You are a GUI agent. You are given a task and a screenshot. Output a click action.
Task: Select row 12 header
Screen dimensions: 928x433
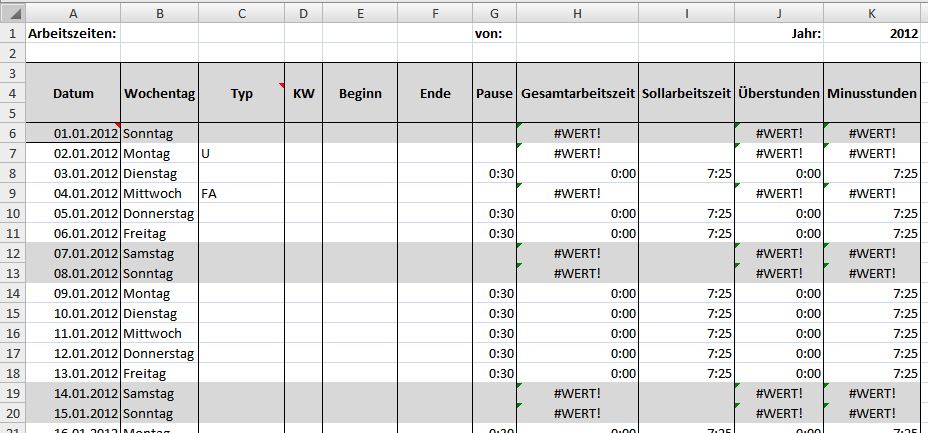(x=12, y=253)
